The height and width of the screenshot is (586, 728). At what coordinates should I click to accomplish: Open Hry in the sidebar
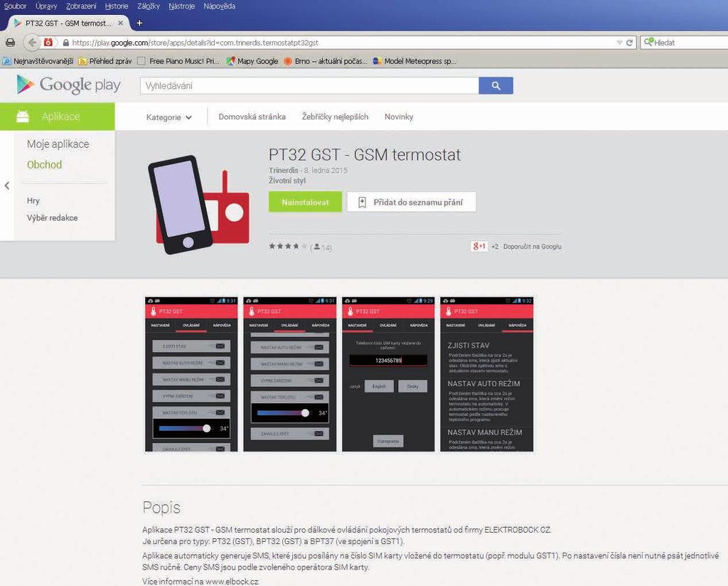[33, 201]
